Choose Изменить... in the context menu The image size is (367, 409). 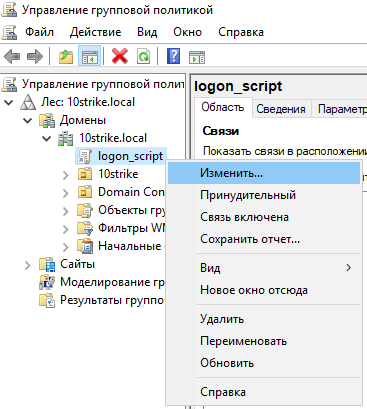[264, 173]
